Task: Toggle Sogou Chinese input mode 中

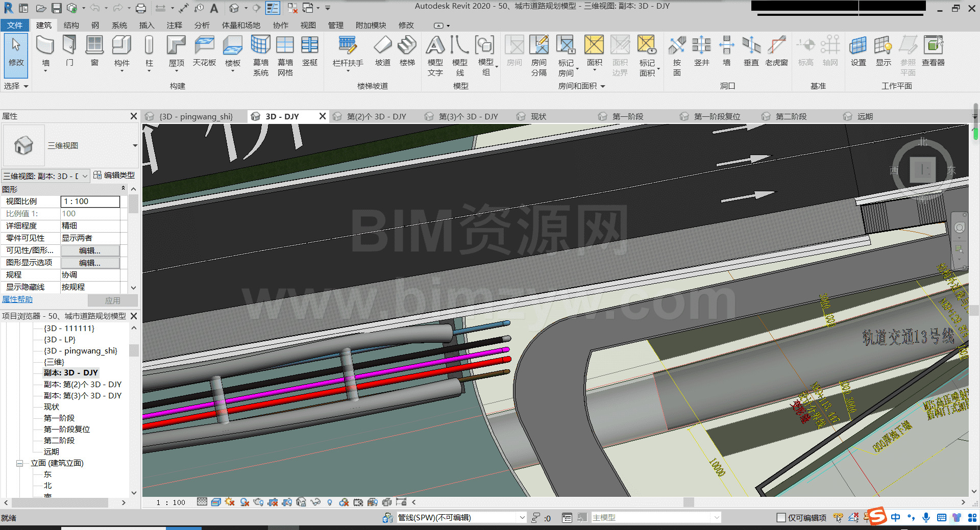Action: click(896, 518)
